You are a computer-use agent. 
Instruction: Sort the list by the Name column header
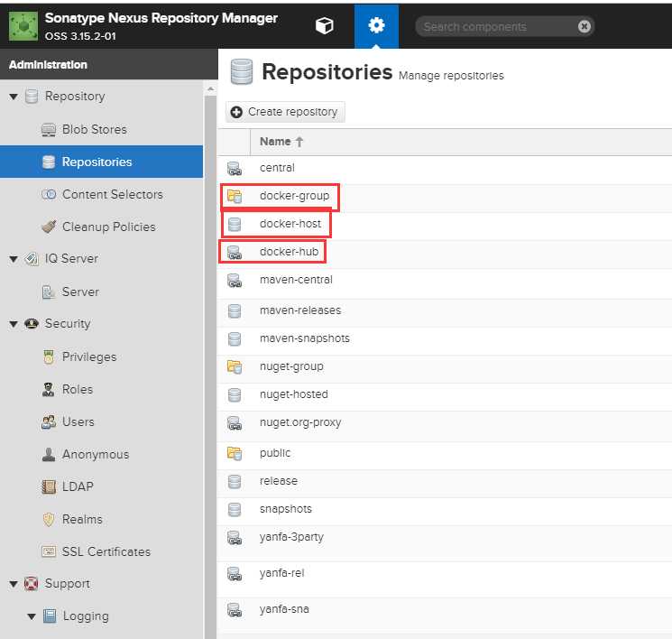(x=281, y=142)
